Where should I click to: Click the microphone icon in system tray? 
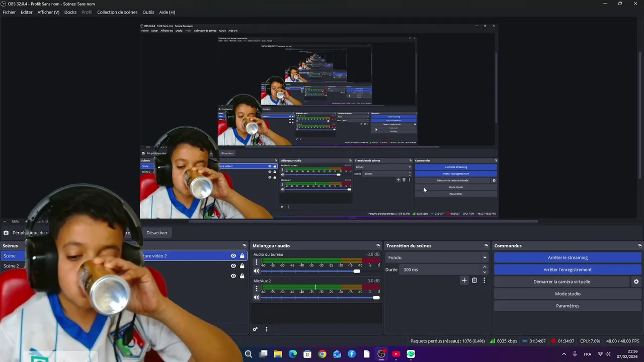[575, 354]
